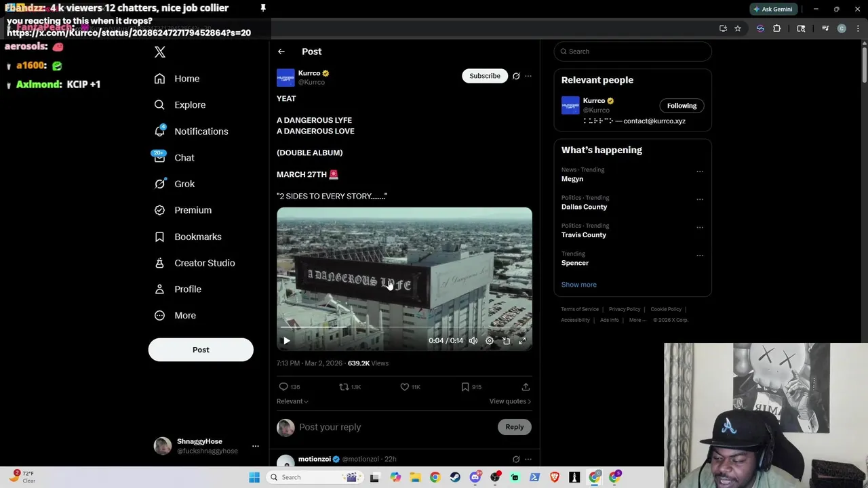The image size is (868, 488).
Task: Repost the post with 1.1K reposts
Action: pos(350,387)
